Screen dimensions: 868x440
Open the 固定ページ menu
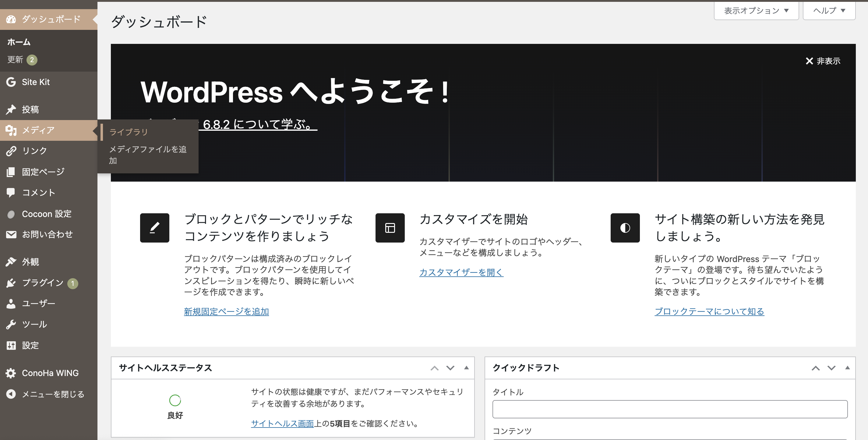(x=48, y=172)
